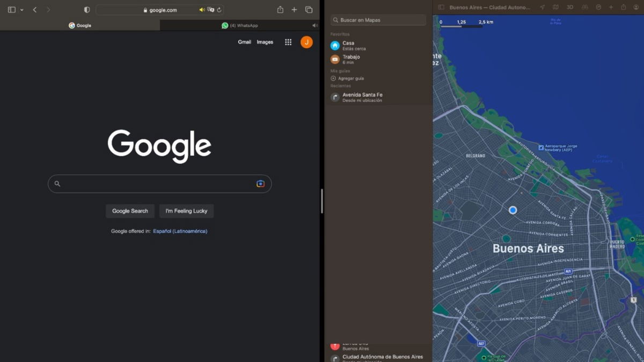Open recent Ciudad Autónoma de Buenos Aires
The height and width of the screenshot is (362, 644).
pyautogui.click(x=378, y=358)
